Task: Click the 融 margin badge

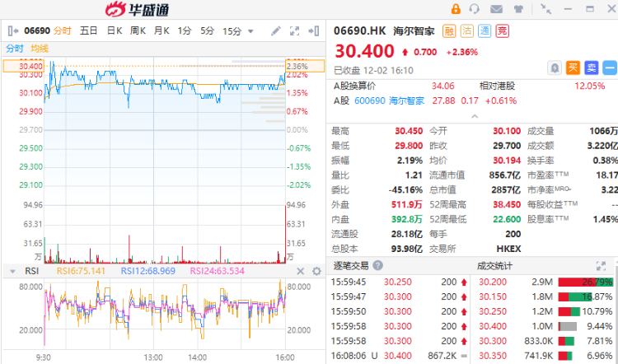Action: pyautogui.click(x=449, y=30)
